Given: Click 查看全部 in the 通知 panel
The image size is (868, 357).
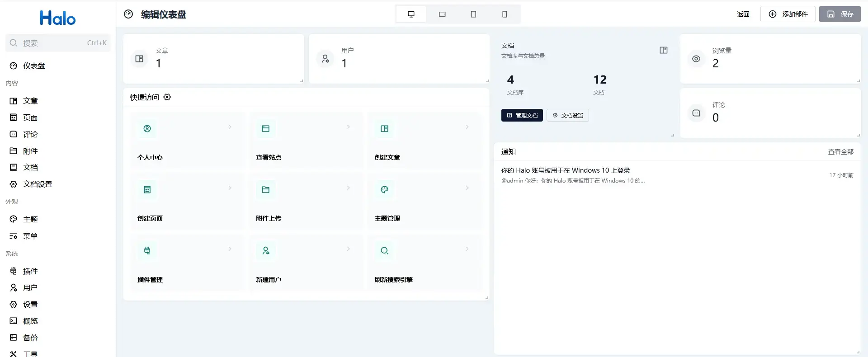Looking at the screenshot, I should click(x=840, y=152).
